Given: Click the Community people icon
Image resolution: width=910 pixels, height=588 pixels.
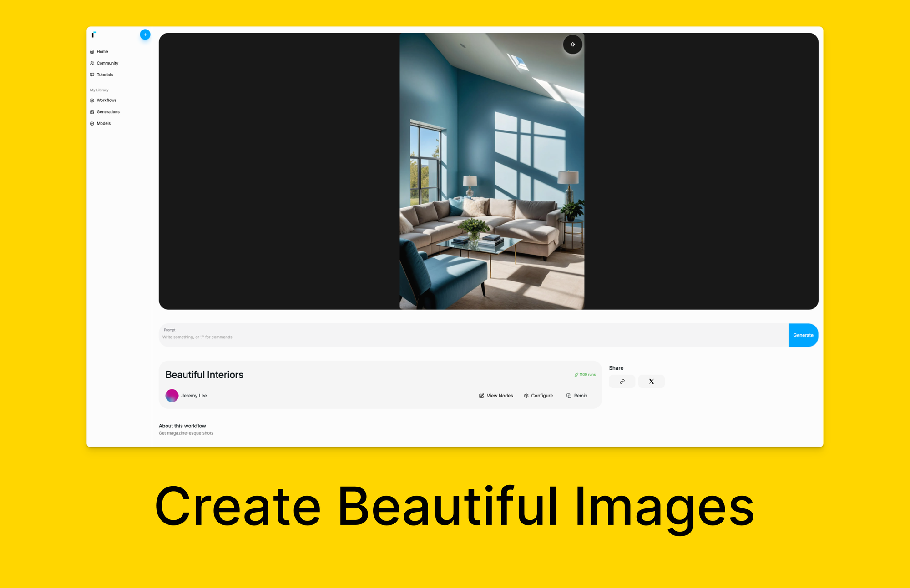Looking at the screenshot, I should tap(92, 63).
